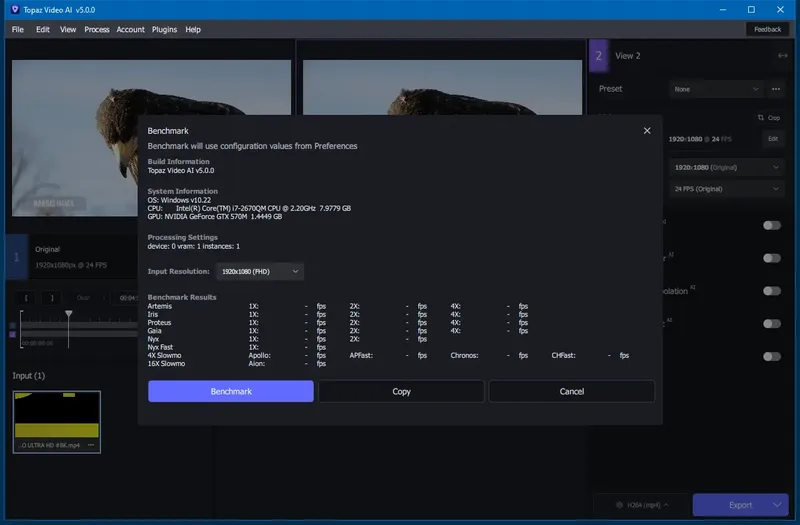
Task: Click the blue number 1 view badge beside Original
Action: [x=17, y=257]
